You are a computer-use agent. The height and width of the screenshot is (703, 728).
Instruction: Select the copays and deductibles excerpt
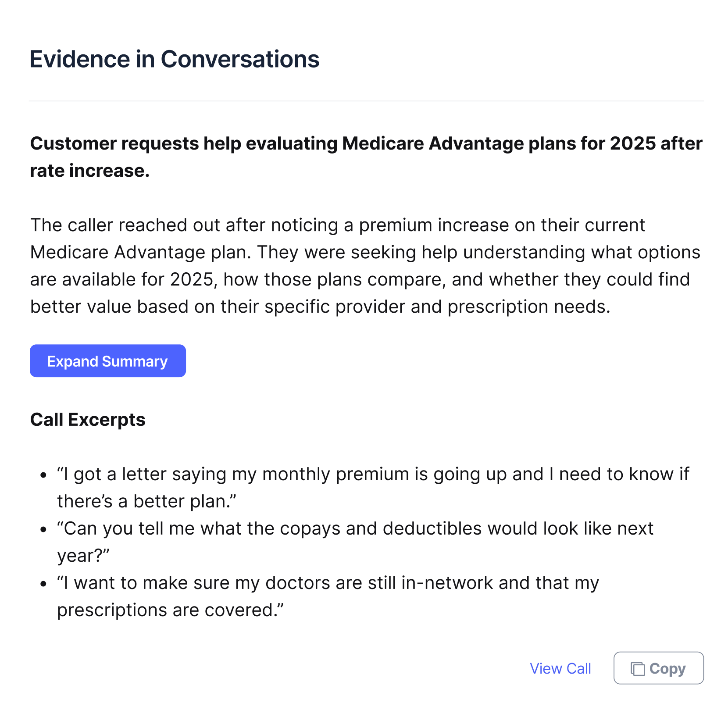[355, 529]
